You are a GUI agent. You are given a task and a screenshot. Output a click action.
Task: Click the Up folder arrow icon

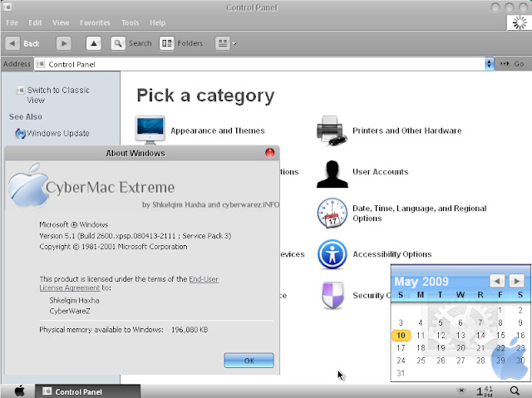tap(93, 43)
